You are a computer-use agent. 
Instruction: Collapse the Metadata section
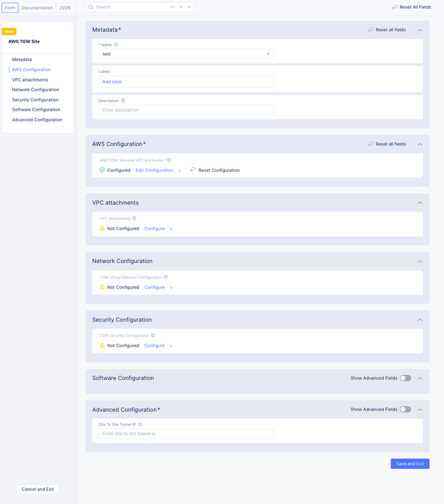[420, 30]
